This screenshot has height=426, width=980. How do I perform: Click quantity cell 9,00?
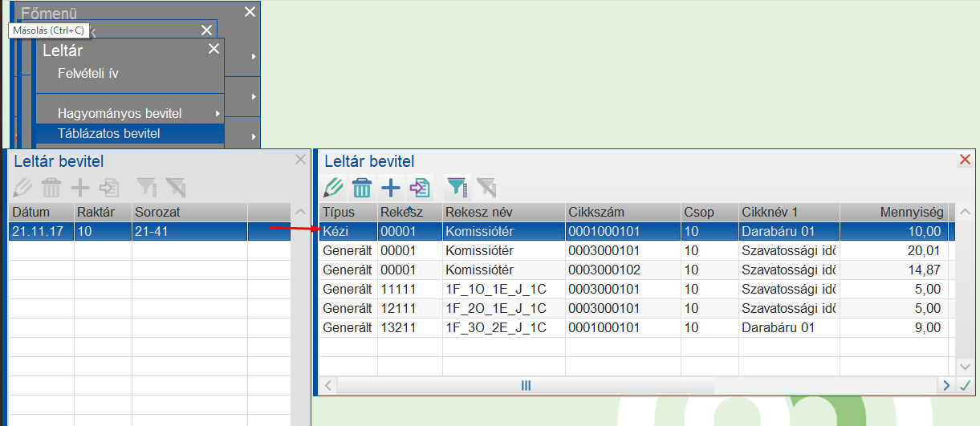tap(894, 327)
